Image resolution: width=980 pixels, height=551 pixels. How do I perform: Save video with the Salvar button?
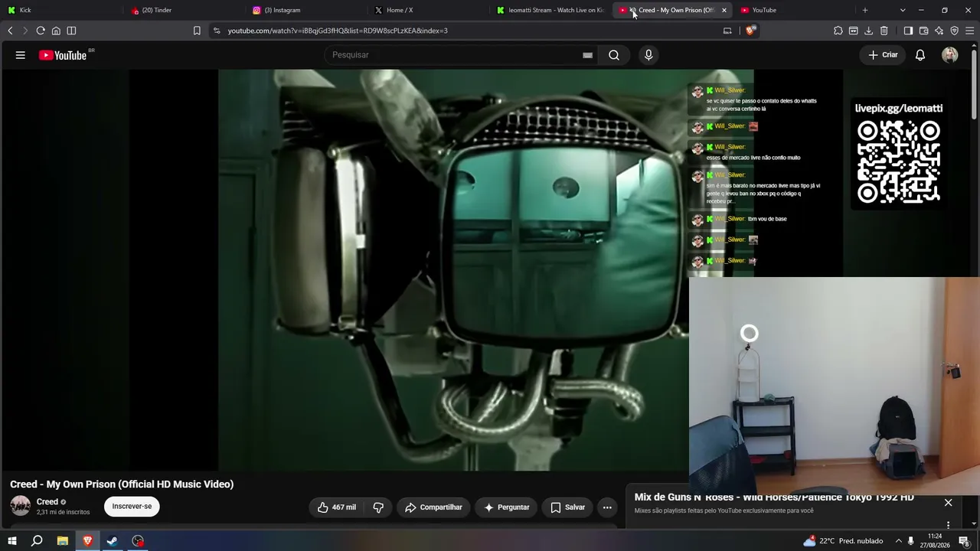567,507
